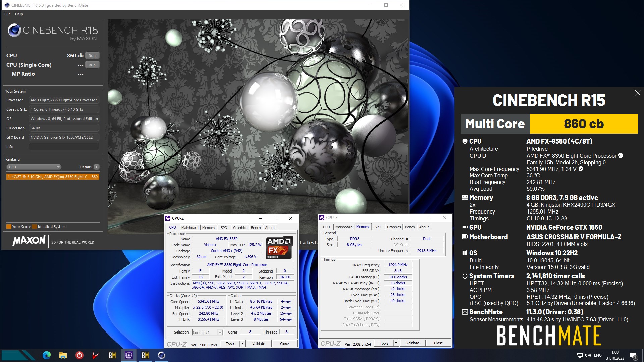This screenshot has height=362, width=644.
Task: Click the MAXON logo in Cinebench
Action: (29, 240)
